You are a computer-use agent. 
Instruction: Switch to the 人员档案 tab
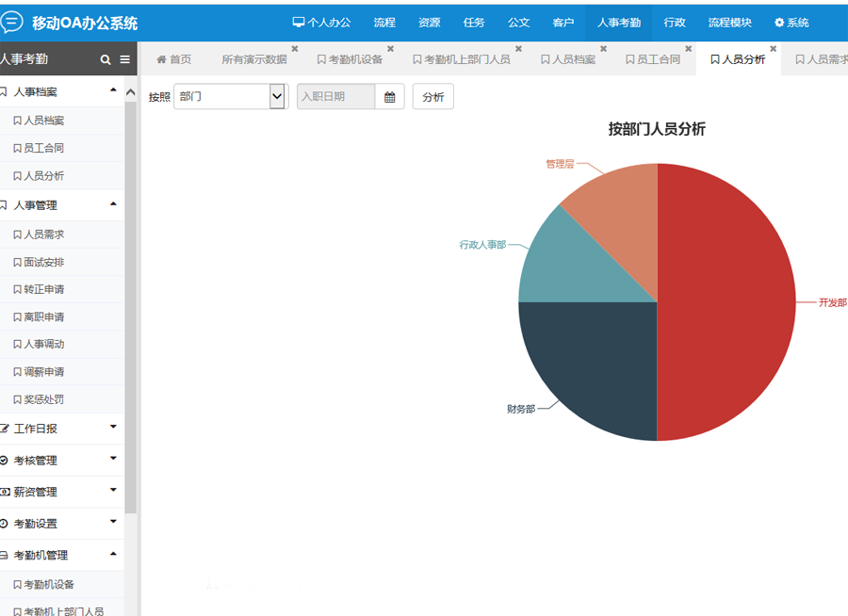click(x=568, y=59)
